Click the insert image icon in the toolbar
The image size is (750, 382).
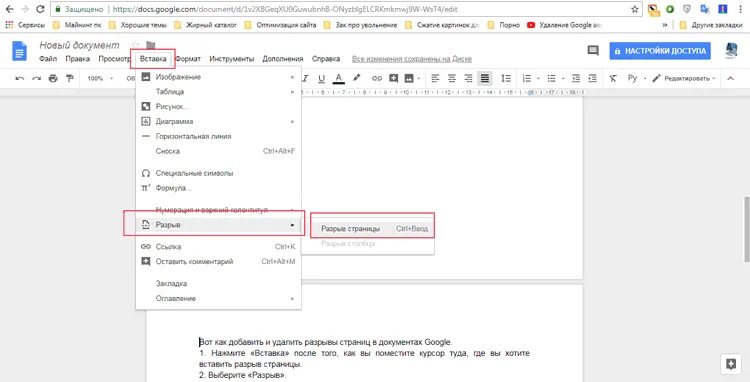point(409,78)
